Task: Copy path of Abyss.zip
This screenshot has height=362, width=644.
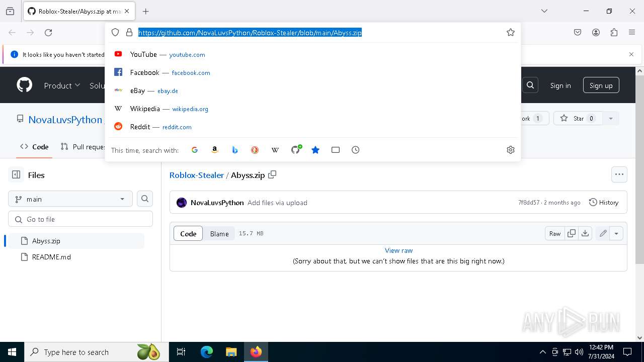Action: [272, 175]
